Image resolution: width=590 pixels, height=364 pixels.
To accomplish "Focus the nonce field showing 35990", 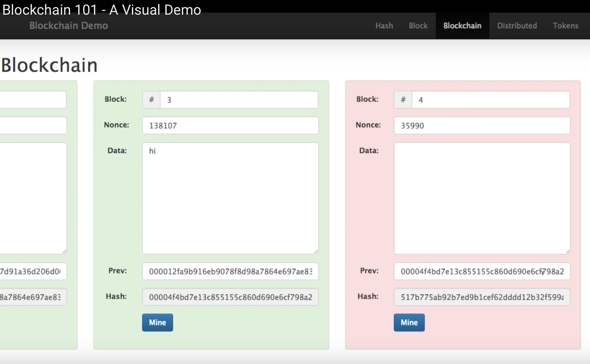I will 482,125.
